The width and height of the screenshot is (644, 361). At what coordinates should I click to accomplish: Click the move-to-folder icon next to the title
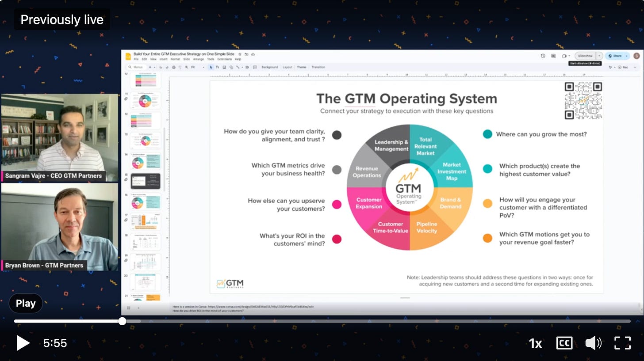point(246,54)
